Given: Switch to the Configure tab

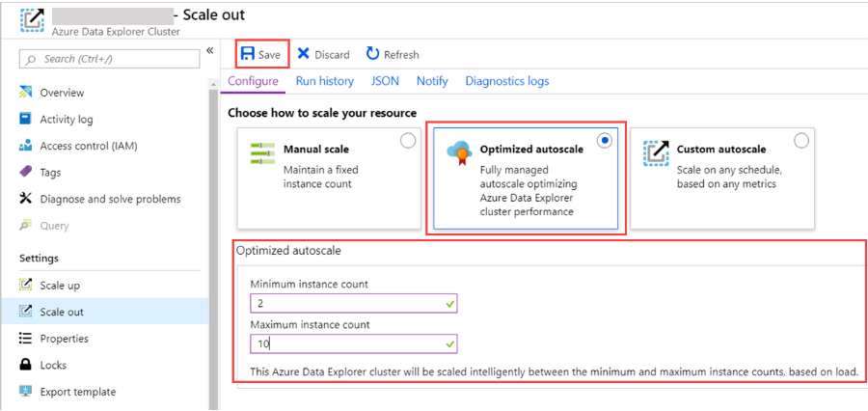Looking at the screenshot, I should click(253, 81).
